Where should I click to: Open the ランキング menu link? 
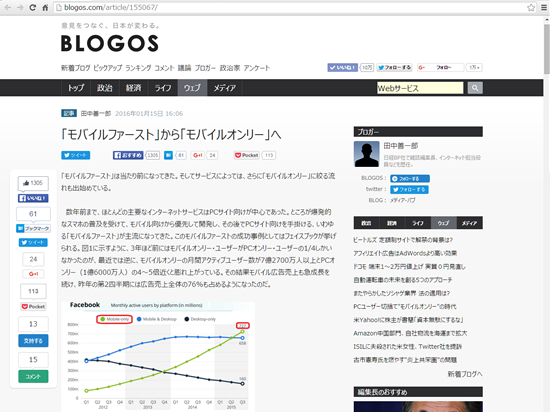tap(138, 68)
